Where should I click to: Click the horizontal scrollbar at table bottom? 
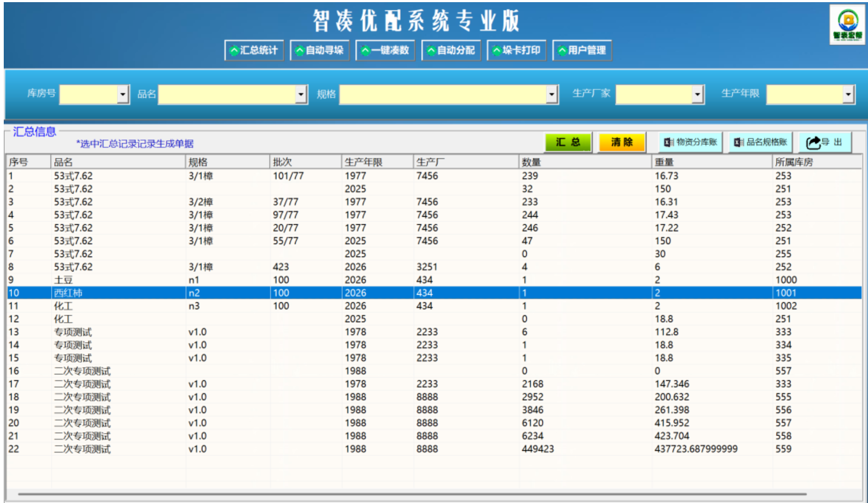[x=412, y=494]
